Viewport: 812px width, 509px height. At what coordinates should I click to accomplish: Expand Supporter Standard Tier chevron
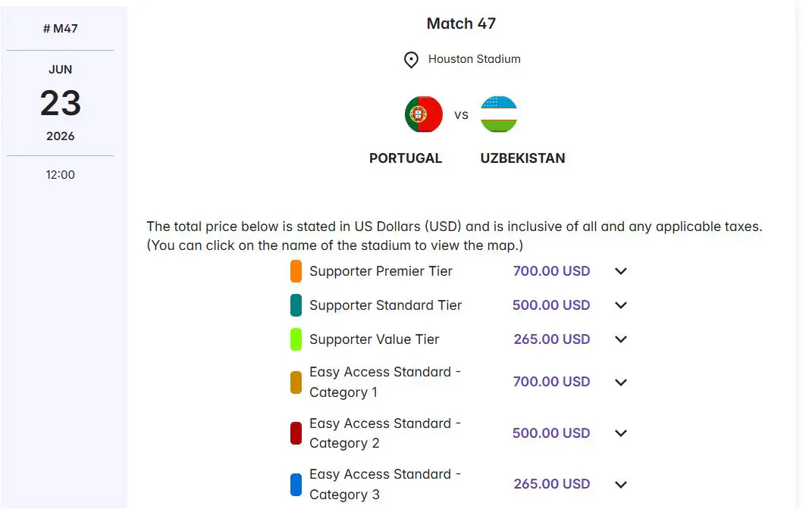coord(621,305)
